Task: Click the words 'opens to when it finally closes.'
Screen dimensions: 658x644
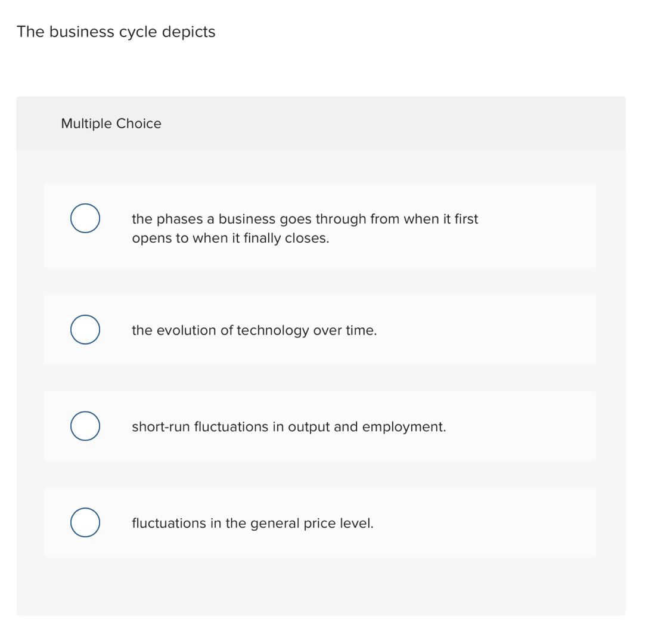Action: pyautogui.click(x=230, y=239)
